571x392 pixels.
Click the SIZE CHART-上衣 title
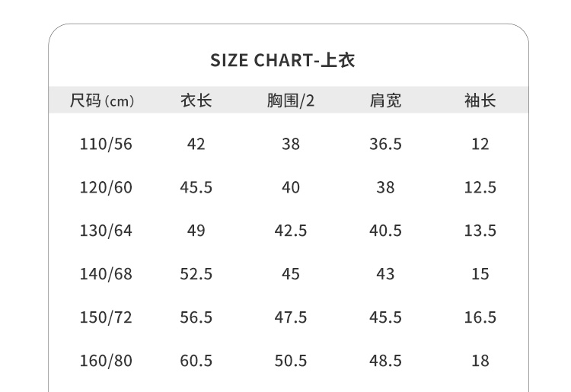282,60
